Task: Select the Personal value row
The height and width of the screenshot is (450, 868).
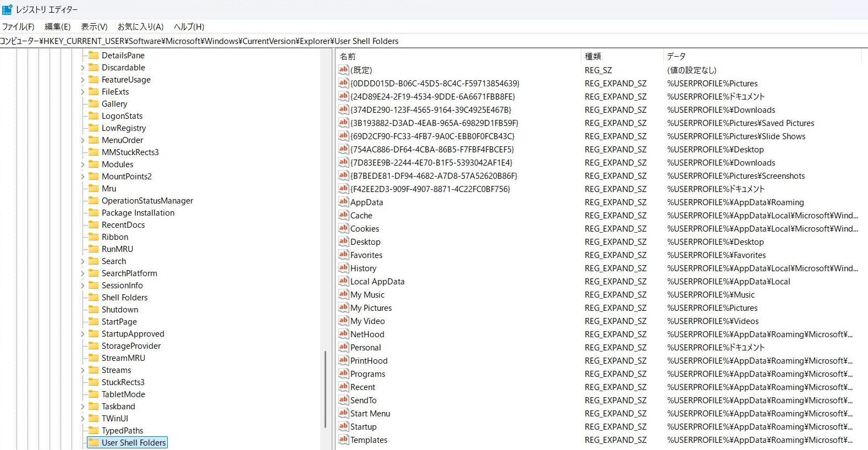Action: coord(366,347)
